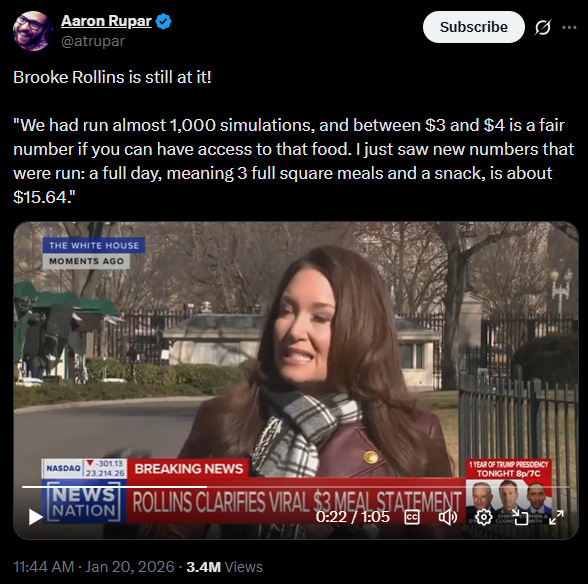
Task: Click the video frame showing the speaker
Action: (296, 380)
